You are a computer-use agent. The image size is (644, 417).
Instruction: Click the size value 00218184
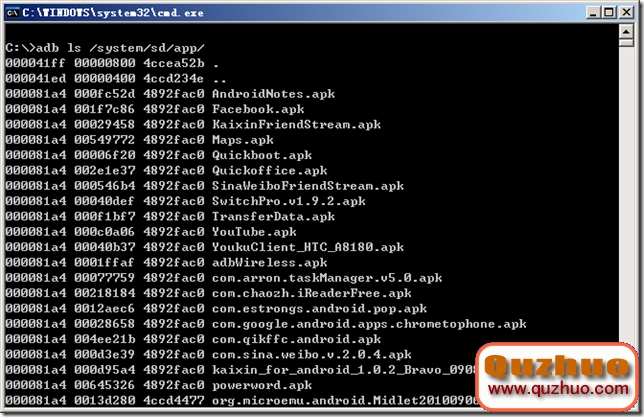pos(105,293)
